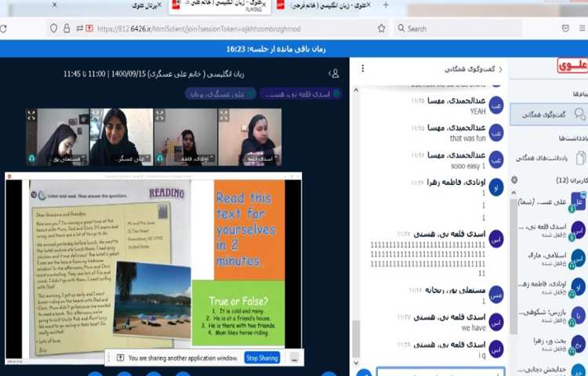Click the Ali Asgari talking indicator chip
The width and height of the screenshot is (588, 376).
[220, 94]
